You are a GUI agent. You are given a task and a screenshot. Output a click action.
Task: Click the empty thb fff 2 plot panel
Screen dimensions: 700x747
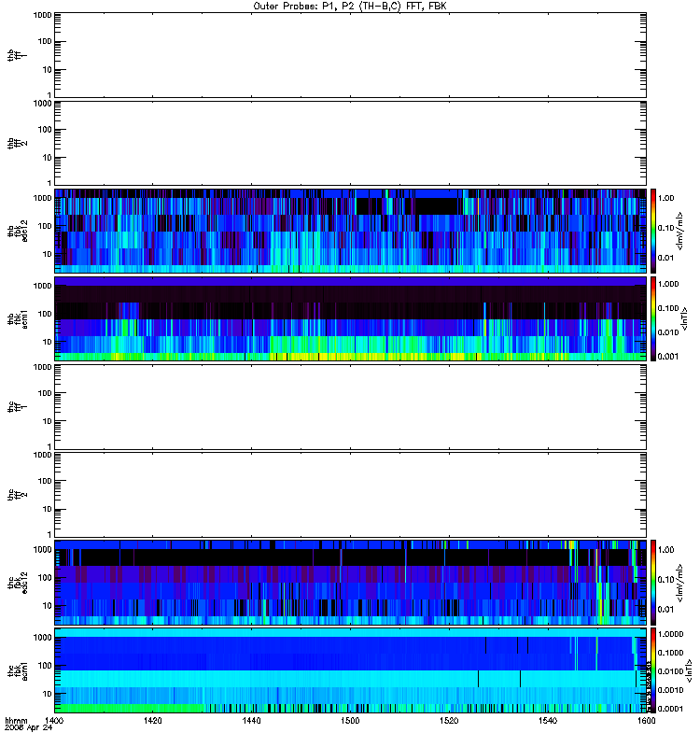tap(351, 144)
